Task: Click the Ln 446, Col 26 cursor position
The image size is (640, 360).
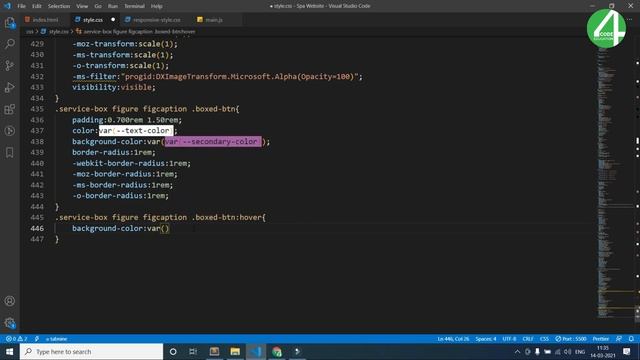Action: point(453,339)
